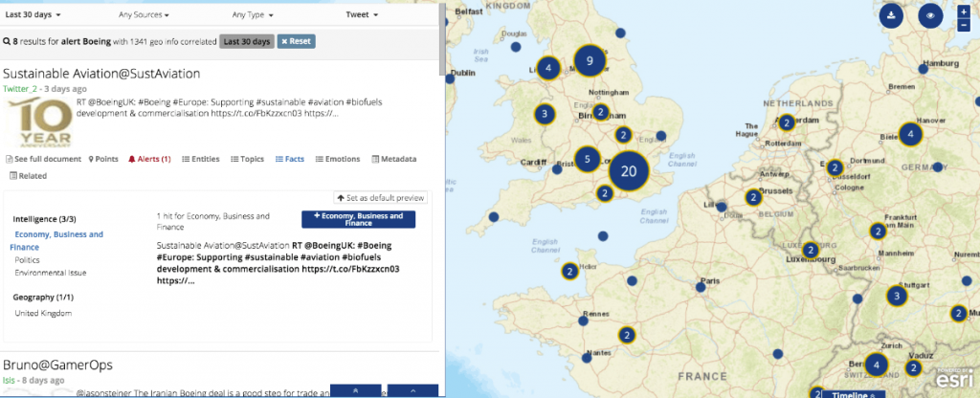Zoom out the map with minus button
Viewport: 980px width, 398px height.
pos(963,25)
